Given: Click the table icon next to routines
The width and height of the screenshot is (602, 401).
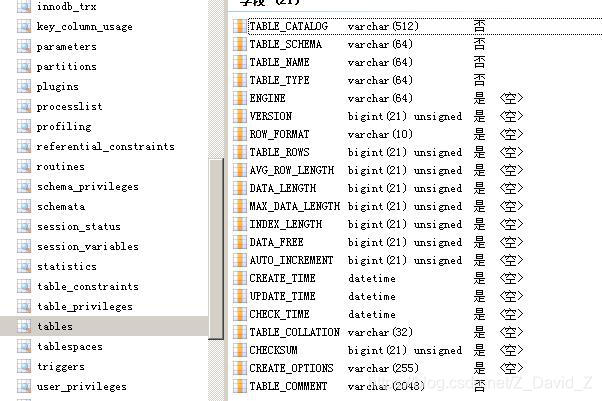Looking at the screenshot, I should [24, 166].
